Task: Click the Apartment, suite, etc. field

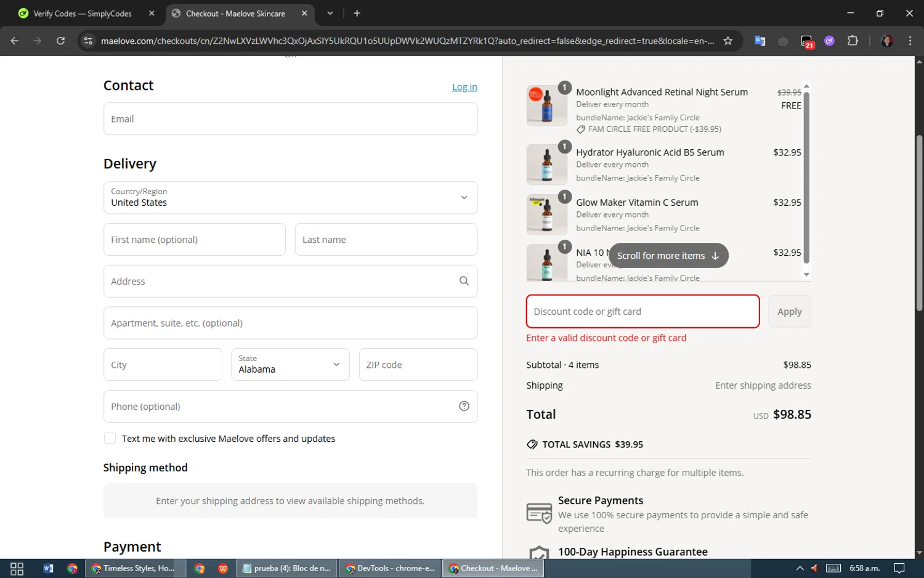Action: coord(290,323)
